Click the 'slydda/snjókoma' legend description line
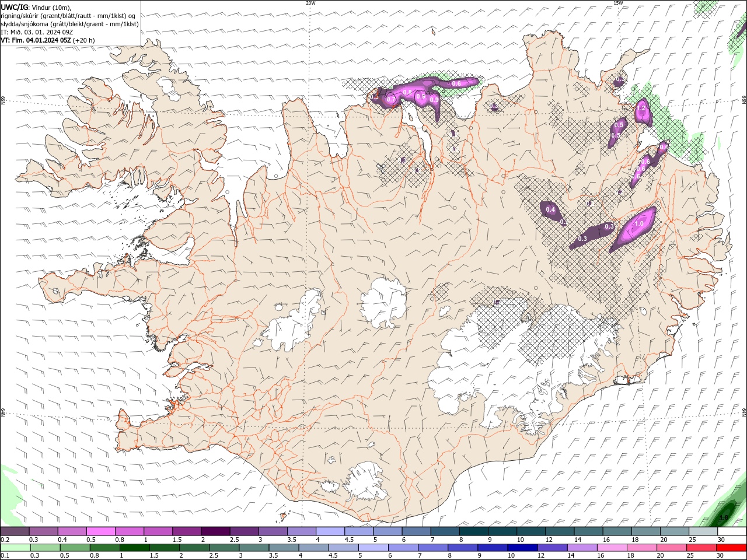 (x=69, y=24)
